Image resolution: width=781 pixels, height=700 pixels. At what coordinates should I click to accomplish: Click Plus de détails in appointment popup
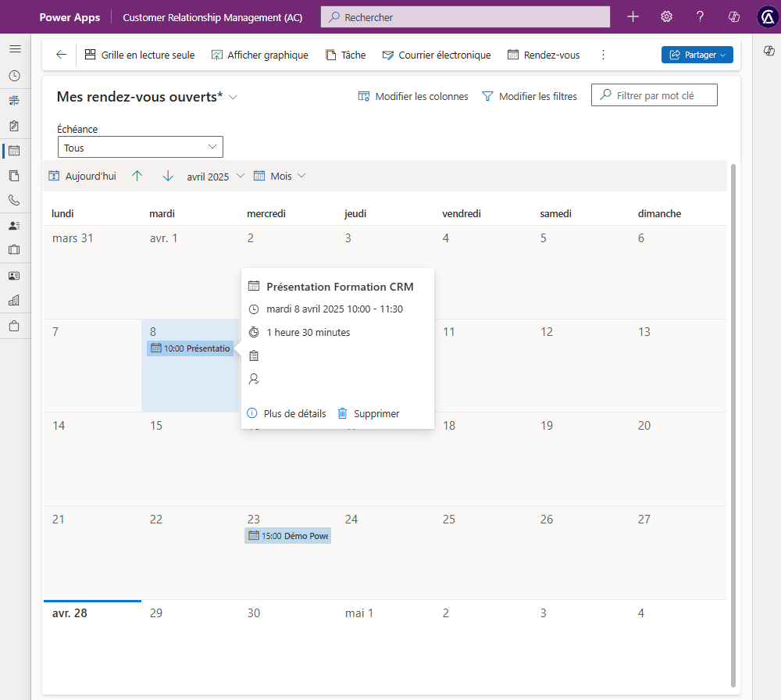287,413
